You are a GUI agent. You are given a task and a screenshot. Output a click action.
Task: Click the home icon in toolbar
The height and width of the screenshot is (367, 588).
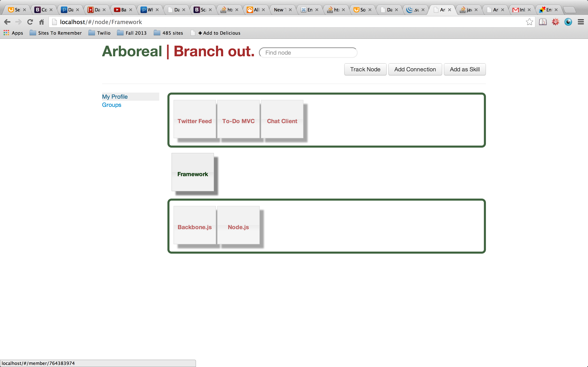pyautogui.click(x=42, y=22)
